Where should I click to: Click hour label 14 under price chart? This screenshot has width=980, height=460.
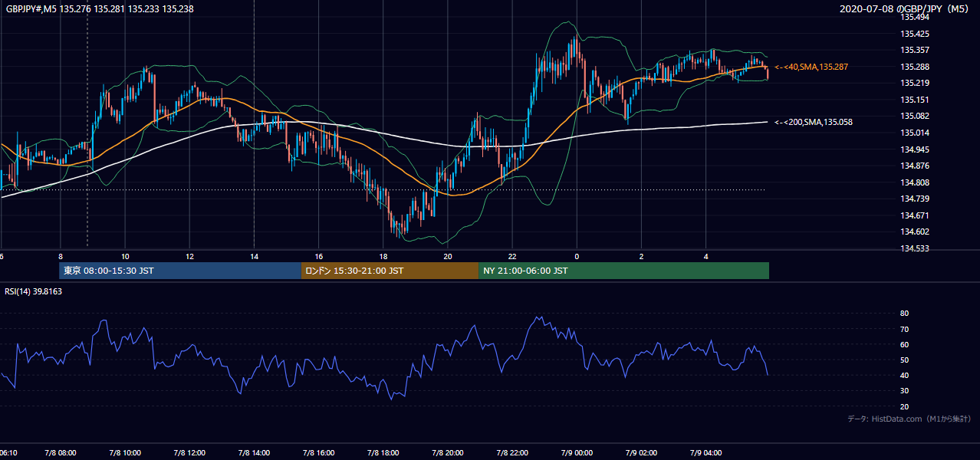coord(254,257)
